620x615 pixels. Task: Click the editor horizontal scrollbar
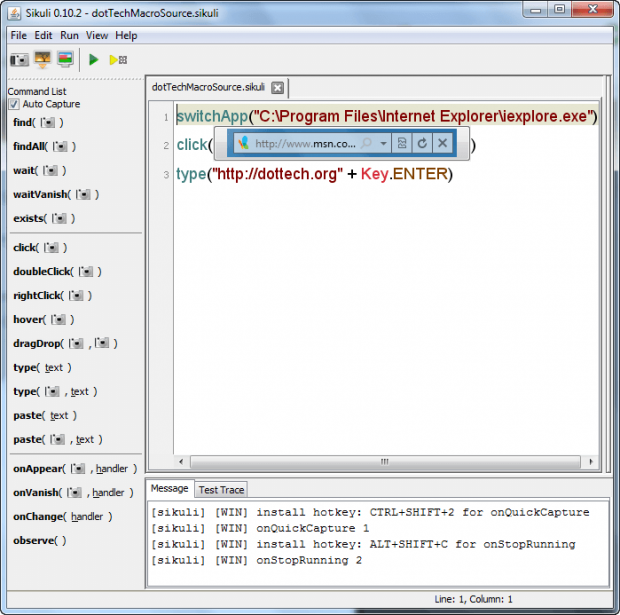(382, 462)
